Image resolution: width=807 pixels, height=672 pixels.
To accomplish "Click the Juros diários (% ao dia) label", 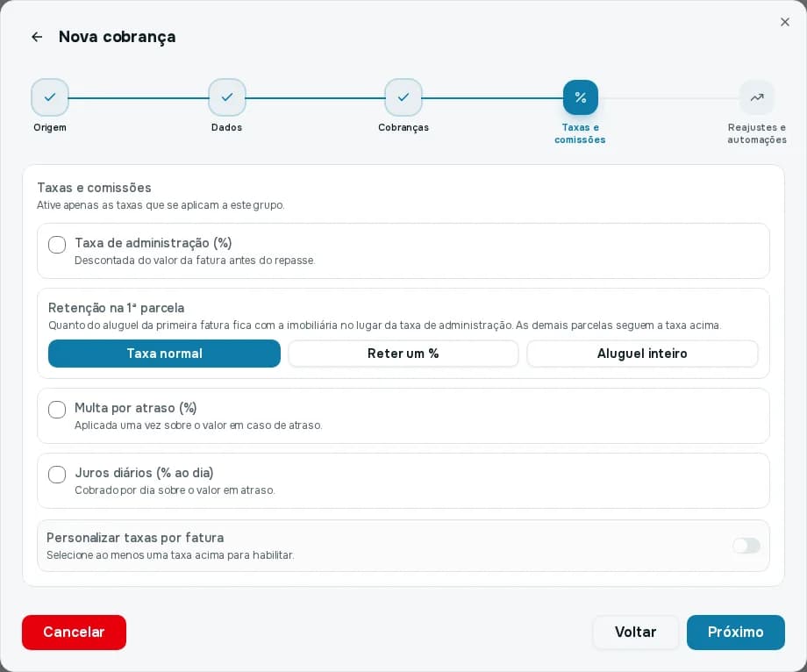I will (144, 473).
